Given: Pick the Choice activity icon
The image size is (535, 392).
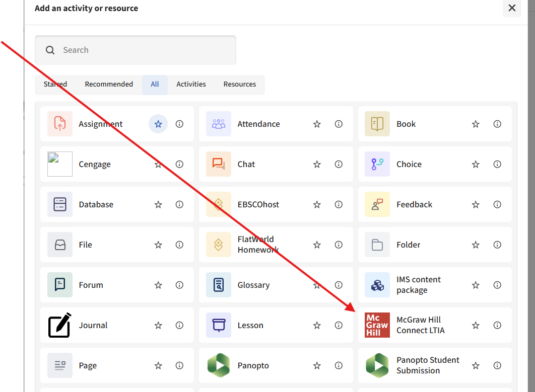Looking at the screenshot, I should coord(377,164).
